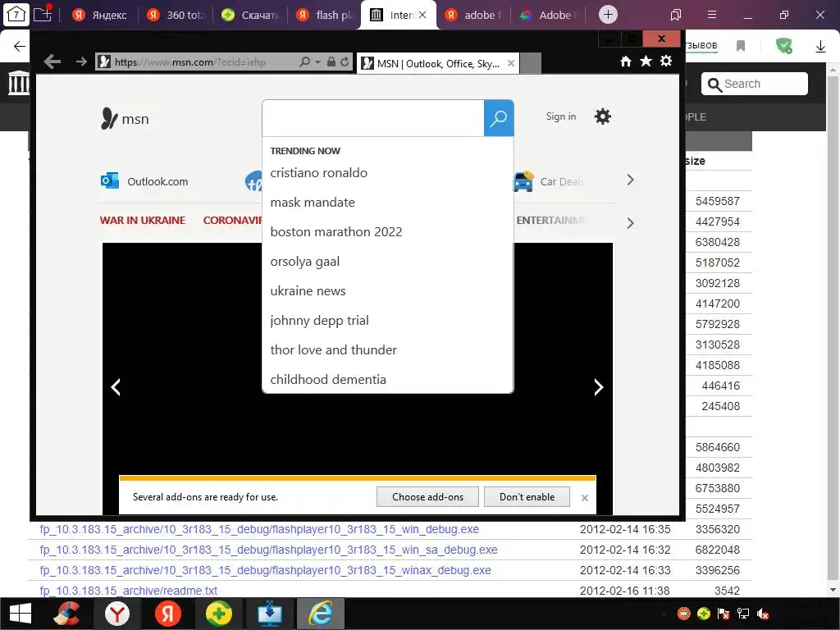Click Don't enable button
The height and width of the screenshot is (630, 840).
click(527, 496)
